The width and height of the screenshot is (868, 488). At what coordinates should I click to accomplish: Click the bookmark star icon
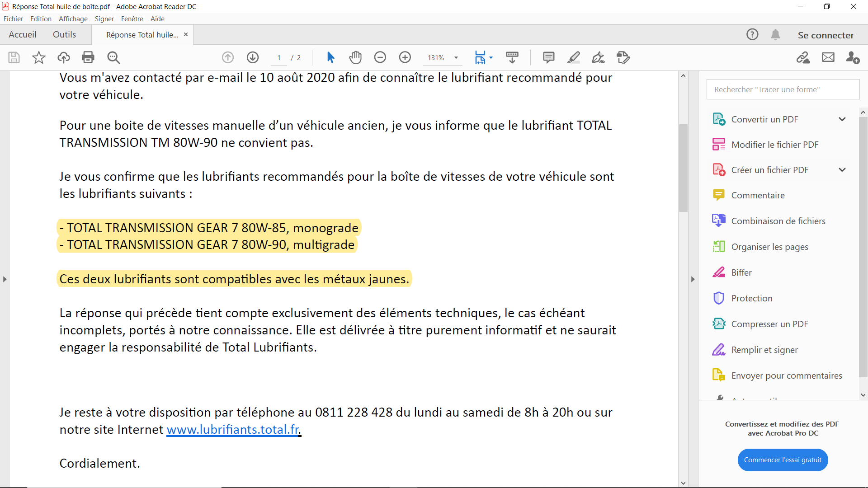point(39,57)
